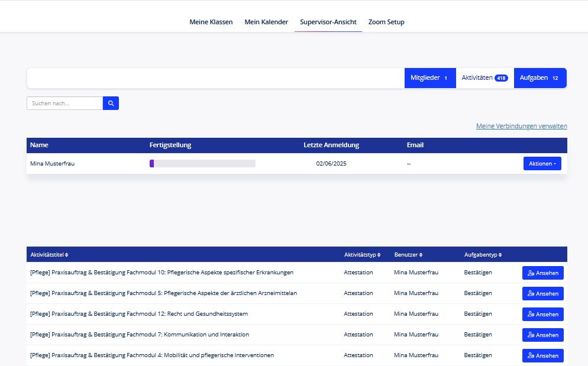Screen dimensions: 588x366
Task: Click sort icon next to Aktivitätstyp
Action: tap(378, 255)
